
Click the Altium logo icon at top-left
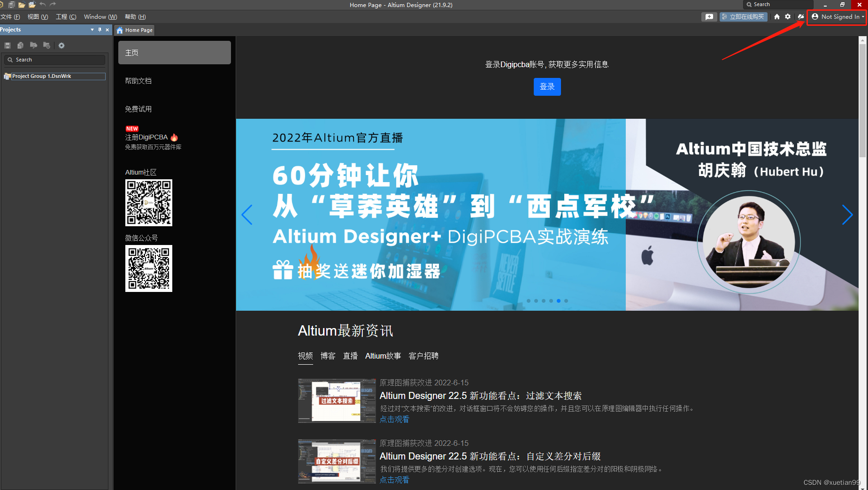1,4
